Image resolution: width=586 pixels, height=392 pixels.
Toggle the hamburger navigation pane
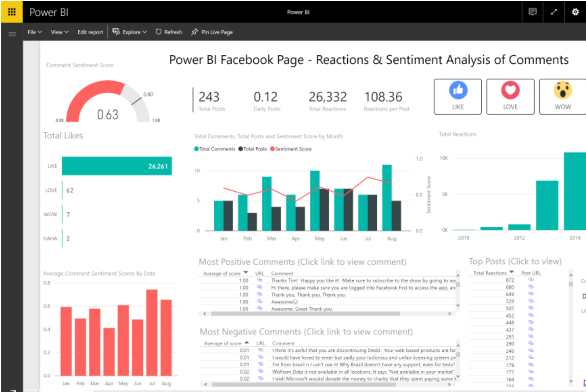pyautogui.click(x=12, y=34)
